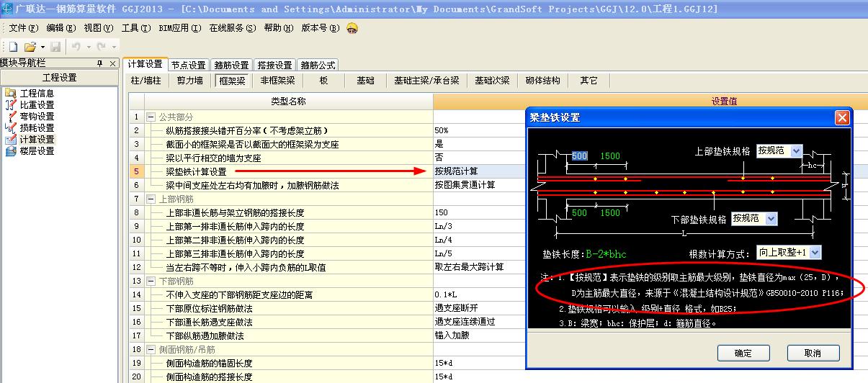The width and height of the screenshot is (868, 383).
Task: Click the 工程信息 icon in navigation
Action: point(10,93)
